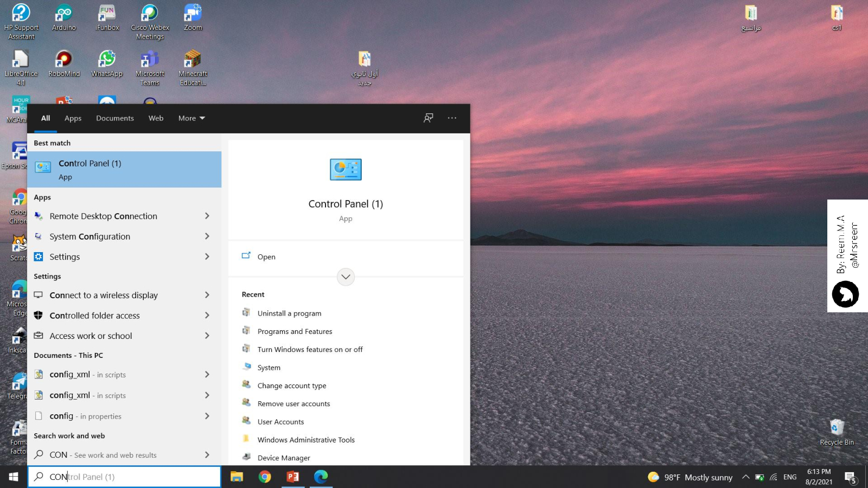Expand the System Configuration result arrow
The height and width of the screenshot is (488, 868).
(207, 236)
